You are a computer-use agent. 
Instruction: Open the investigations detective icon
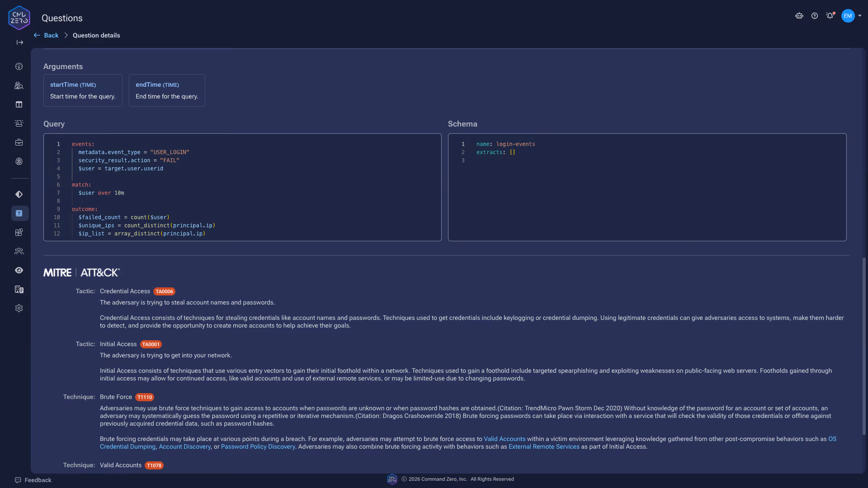19,85
